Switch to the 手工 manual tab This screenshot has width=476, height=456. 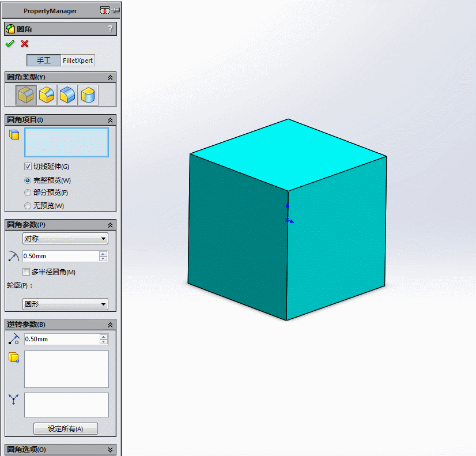click(44, 61)
